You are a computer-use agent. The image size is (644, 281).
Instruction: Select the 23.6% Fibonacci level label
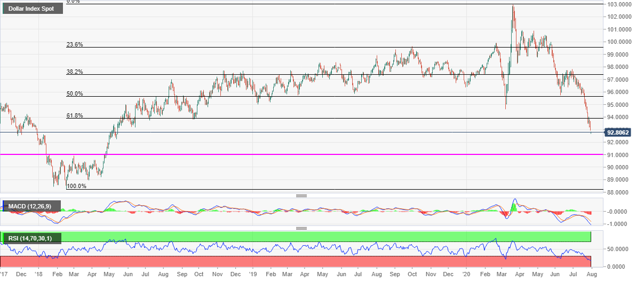74,44
